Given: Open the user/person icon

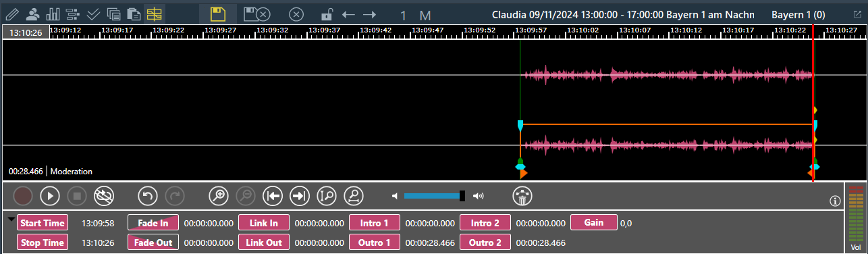Looking at the screenshot, I should pos(32,14).
